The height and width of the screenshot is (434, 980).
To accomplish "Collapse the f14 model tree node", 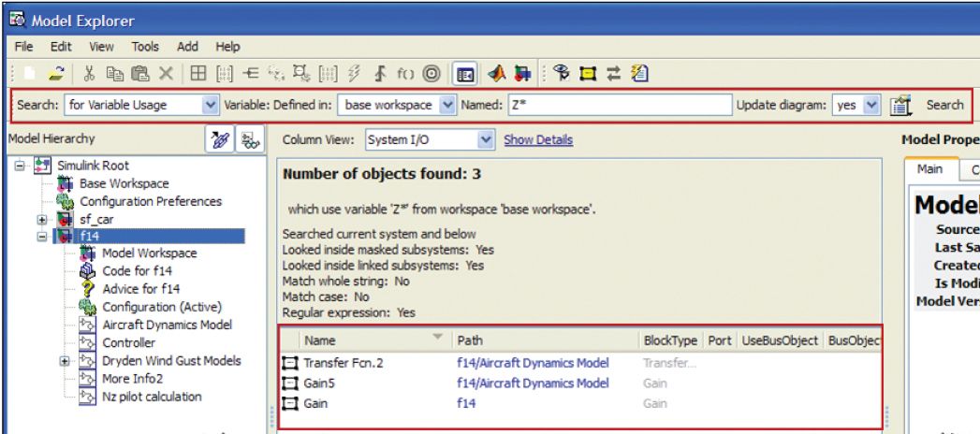I will (41, 237).
